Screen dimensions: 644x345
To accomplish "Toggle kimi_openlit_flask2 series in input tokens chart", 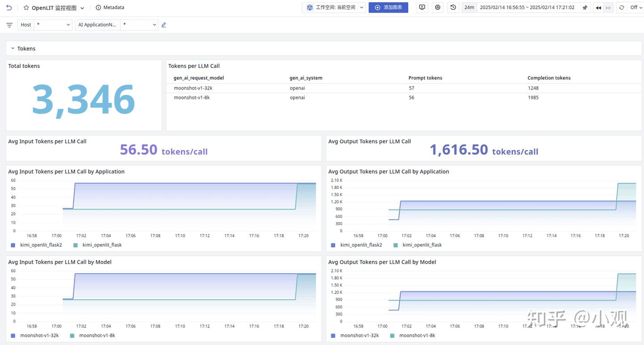I will [37, 245].
